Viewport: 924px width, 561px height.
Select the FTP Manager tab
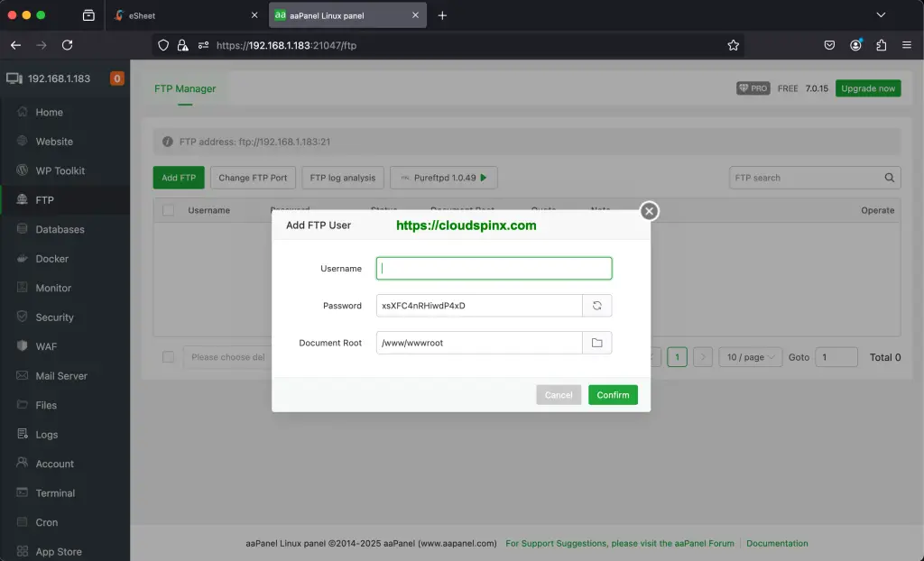pyautogui.click(x=184, y=88)
